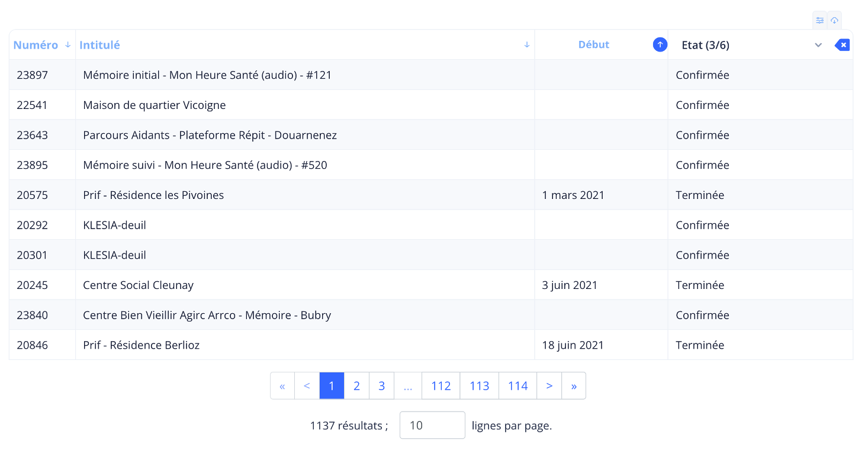Click the lines per page input field
868x450 pixels.
pyautogui.click(x=432, y=425)
